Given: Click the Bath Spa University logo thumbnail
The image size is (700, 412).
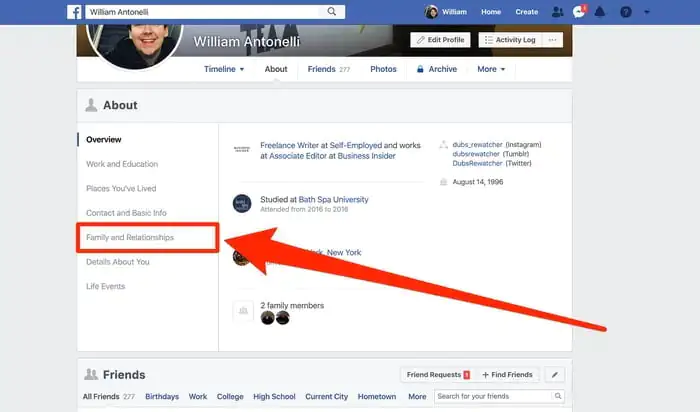Looking at the screenshot, I should tap(242, 204).
